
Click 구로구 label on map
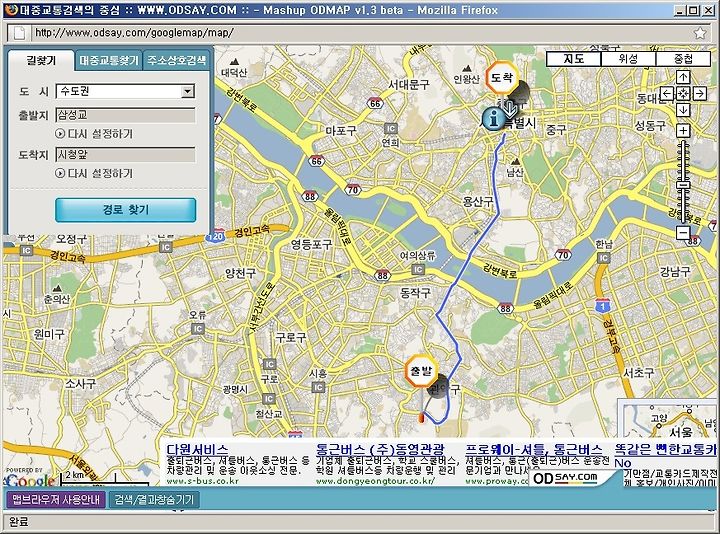[290, 337]
